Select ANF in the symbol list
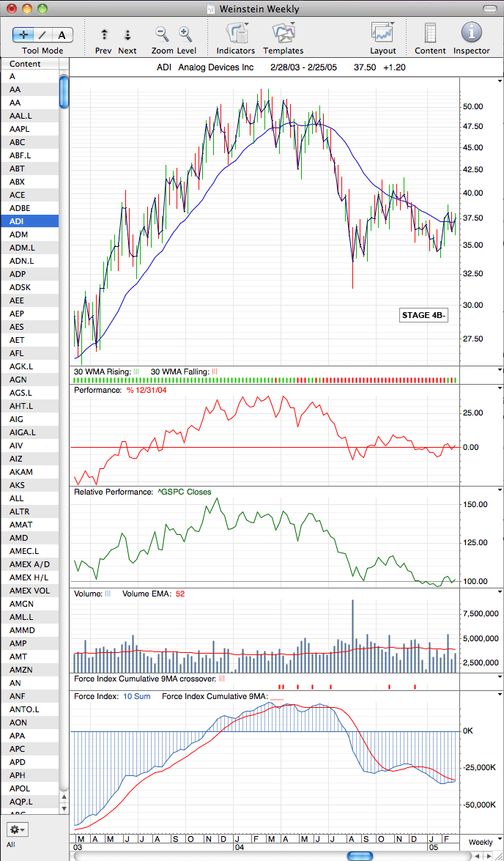The height and width of the screenshot is (861, 504). click(29, 696)
